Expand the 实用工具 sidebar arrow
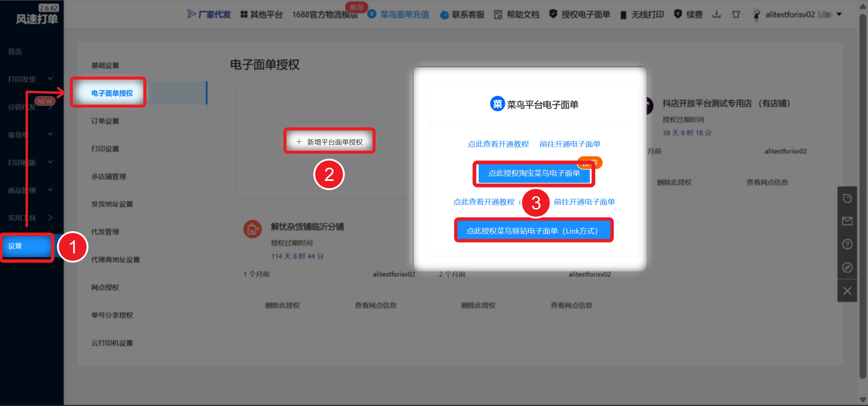Screen dimensions: 868x406 pyautogui.click(x=50, y=218)
